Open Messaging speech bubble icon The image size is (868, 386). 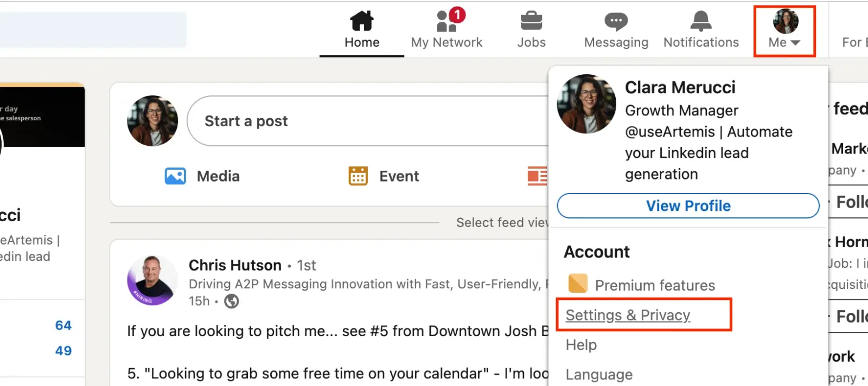(x=616, y=22)
